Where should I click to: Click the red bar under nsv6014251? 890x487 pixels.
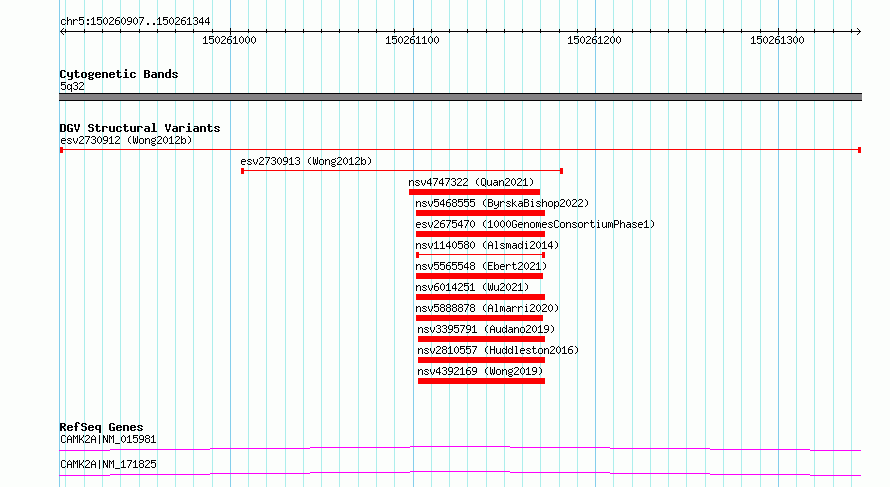pyautogui.click(x=480, y=297)
